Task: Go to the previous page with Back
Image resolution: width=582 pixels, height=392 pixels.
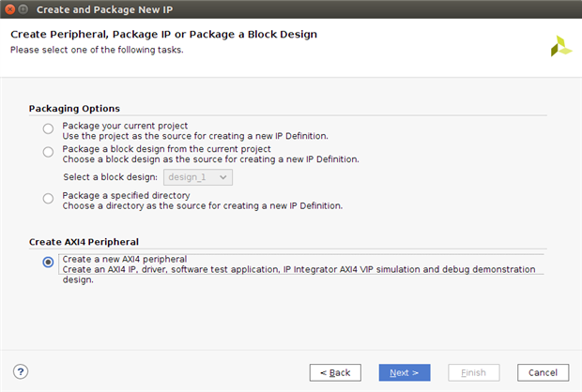Action: 335,372
